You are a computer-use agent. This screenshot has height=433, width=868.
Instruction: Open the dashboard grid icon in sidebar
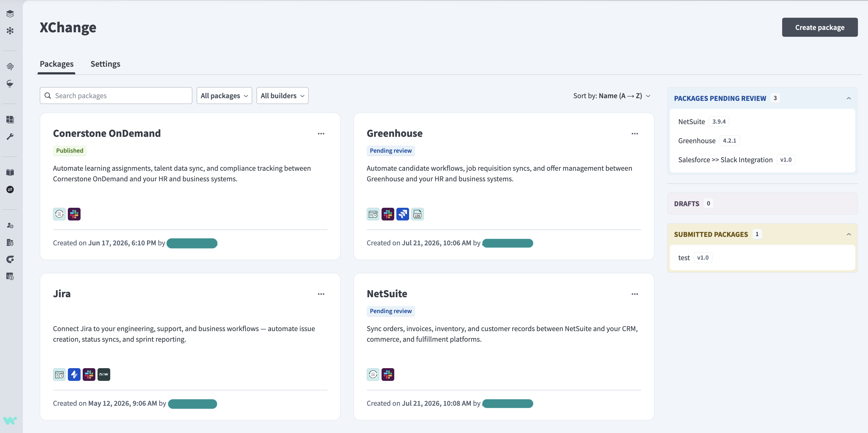pyautogui.click(x=10, y=120)
